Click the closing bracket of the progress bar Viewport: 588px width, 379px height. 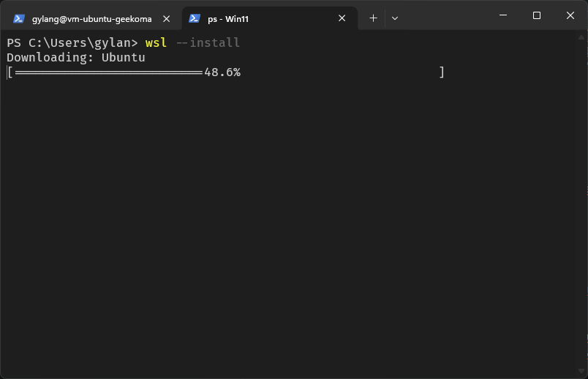click(x=442, y=72)
